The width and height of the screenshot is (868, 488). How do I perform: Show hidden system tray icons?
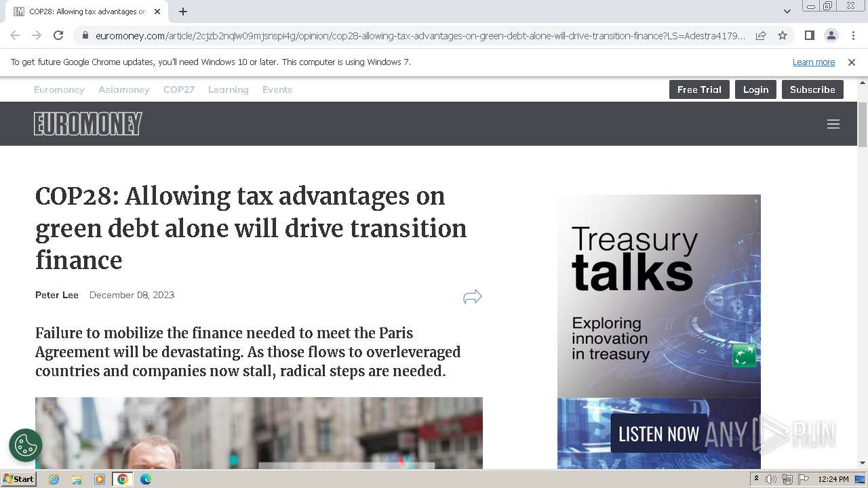click(x=756, y=479)
